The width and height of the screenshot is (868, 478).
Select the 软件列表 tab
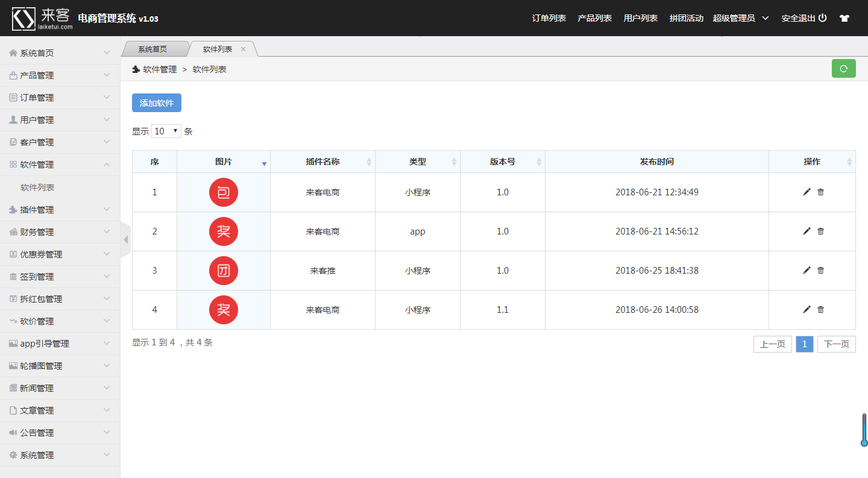point(218,49)
